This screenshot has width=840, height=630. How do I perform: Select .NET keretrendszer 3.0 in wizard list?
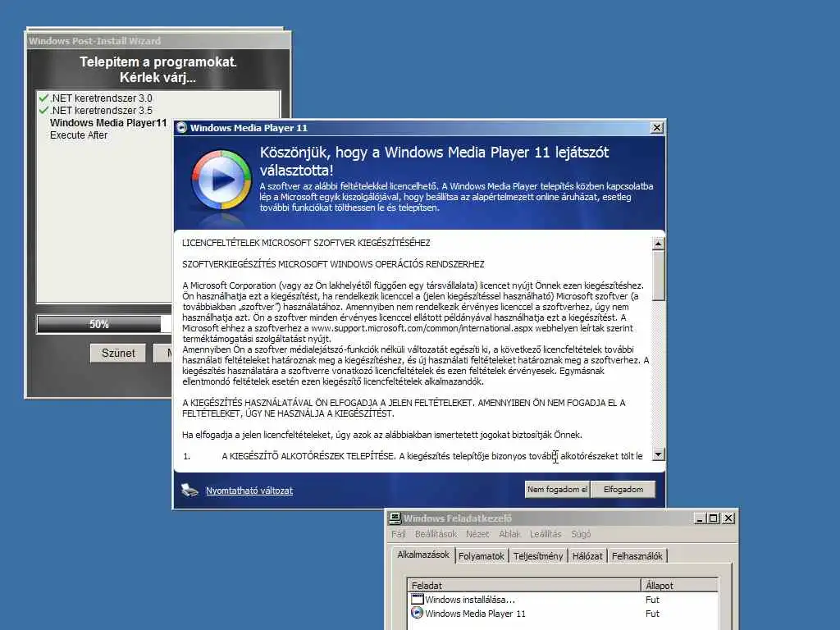(101, 98)
